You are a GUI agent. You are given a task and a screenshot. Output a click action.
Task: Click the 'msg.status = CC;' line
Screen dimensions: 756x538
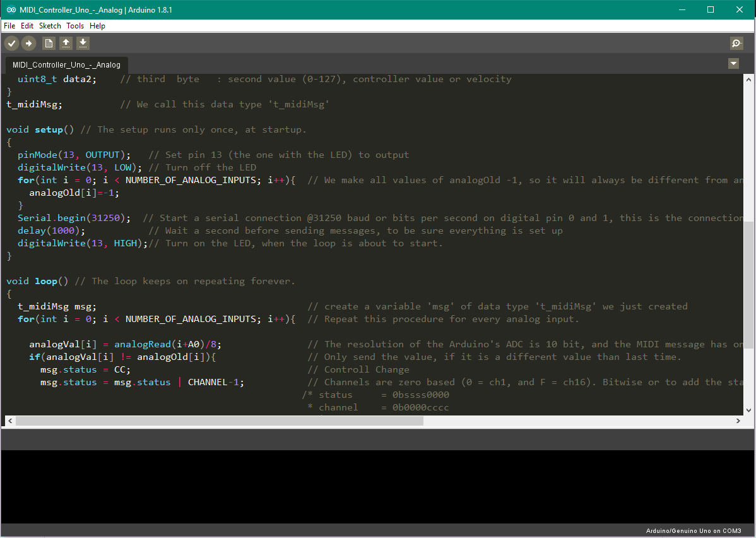click(x=85, y=369)
